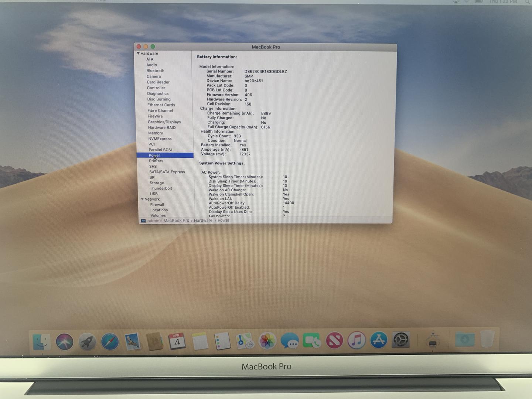The height and width of the screenshot is (399, 532).
Task: Open Reminders app in Dock
Action: coord(222,341)
